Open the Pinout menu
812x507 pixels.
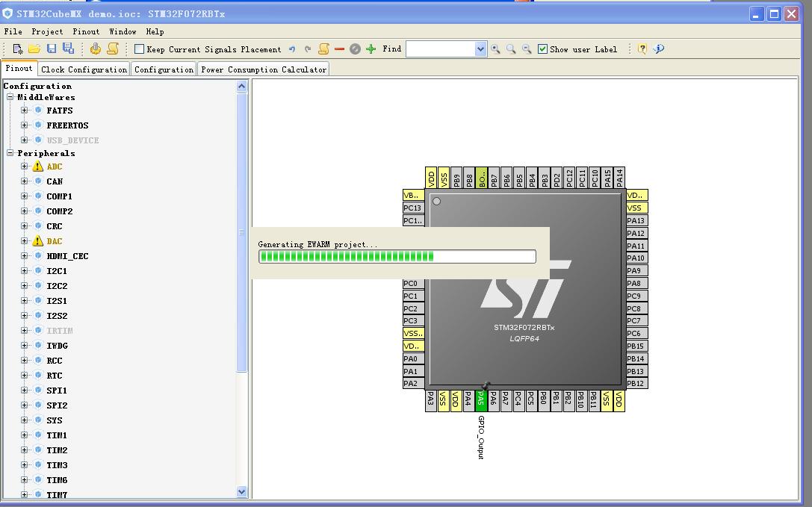coord(86,31)
